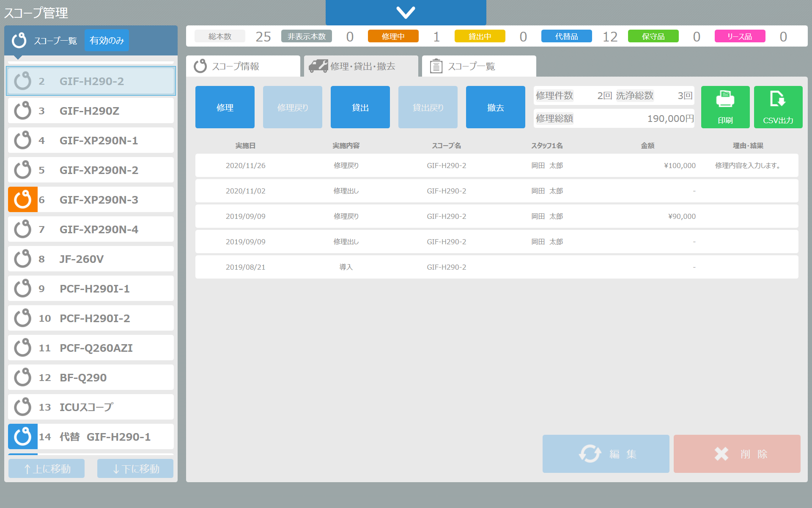Viewport: 812px width, 508px height.
Task: Click the scope icon beside JF-260V
Action: coord(23,259)
